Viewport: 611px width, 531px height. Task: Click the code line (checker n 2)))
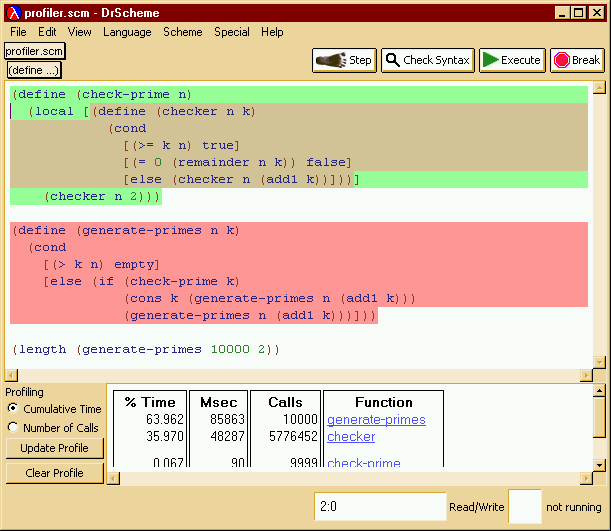(102, 196)
